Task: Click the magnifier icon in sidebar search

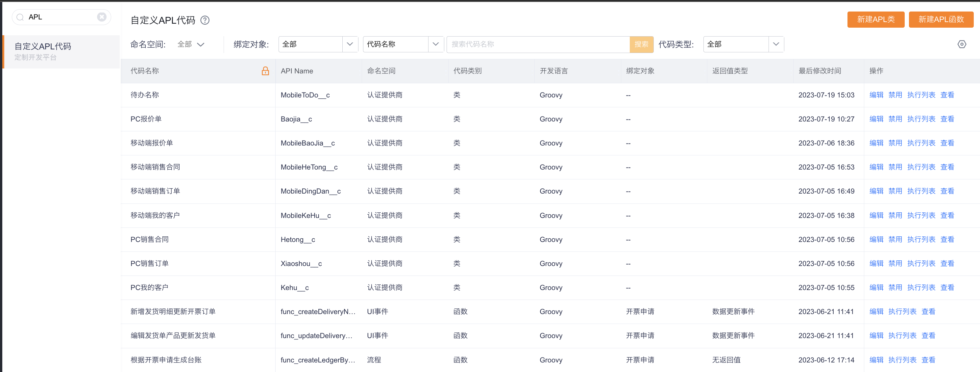Action: [20, 17]
